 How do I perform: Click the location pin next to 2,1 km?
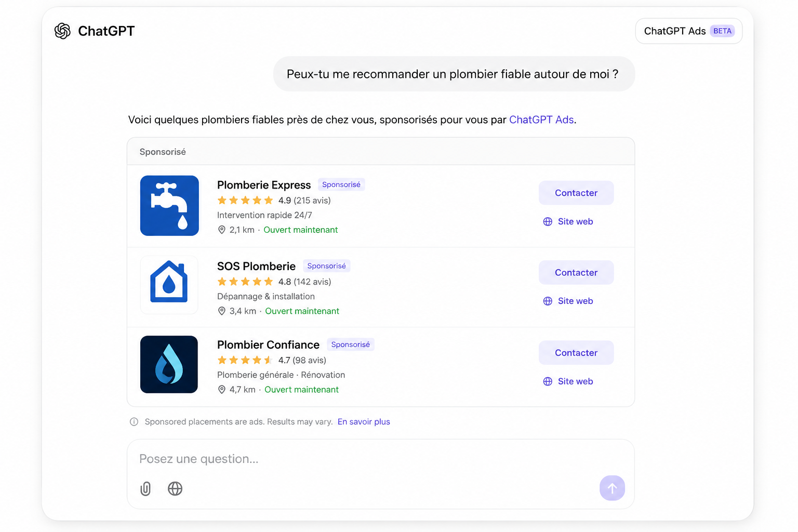(222, 230)
